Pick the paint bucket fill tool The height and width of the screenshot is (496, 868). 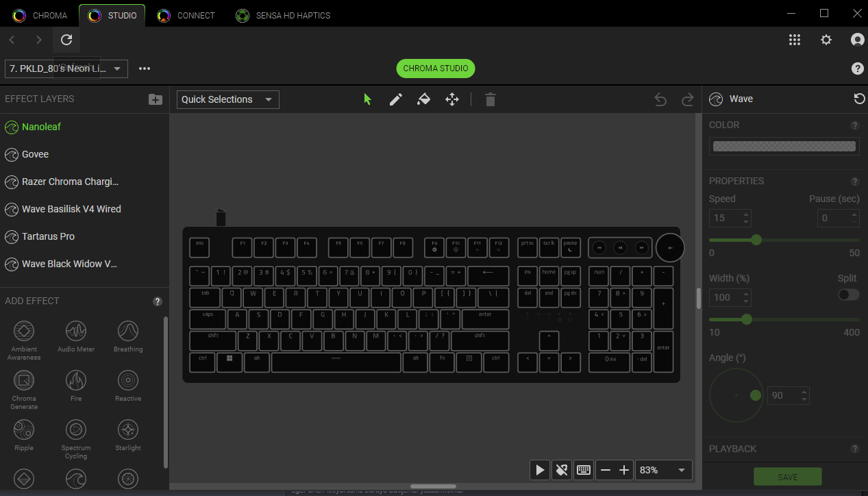point(423,99)
